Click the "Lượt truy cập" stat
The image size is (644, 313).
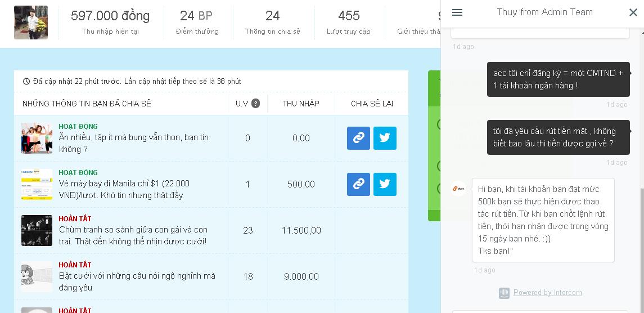(349, 23)
